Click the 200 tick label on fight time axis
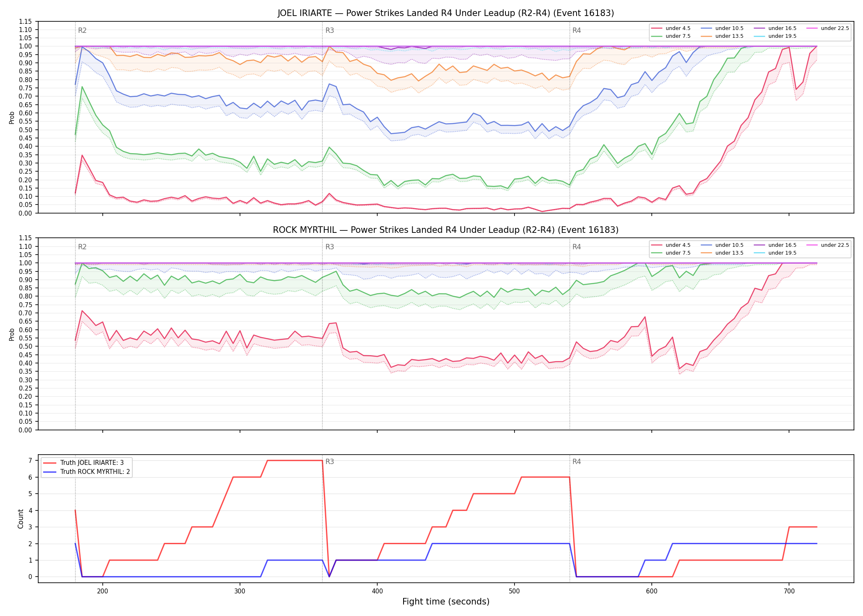The width and height of the screenshot is (863, 616). pyautogui.click(x=103, y=591)
